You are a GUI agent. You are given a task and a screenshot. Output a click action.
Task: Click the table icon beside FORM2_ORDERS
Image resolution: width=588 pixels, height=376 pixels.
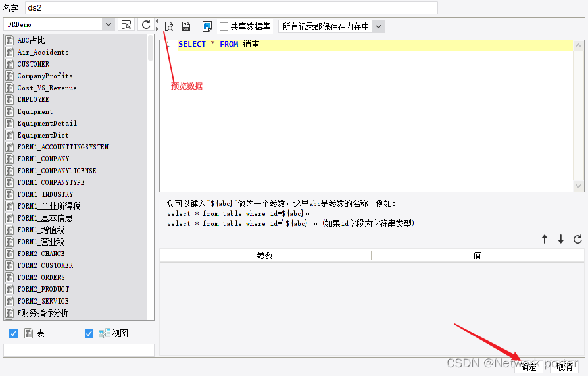(x=10, y=277)
